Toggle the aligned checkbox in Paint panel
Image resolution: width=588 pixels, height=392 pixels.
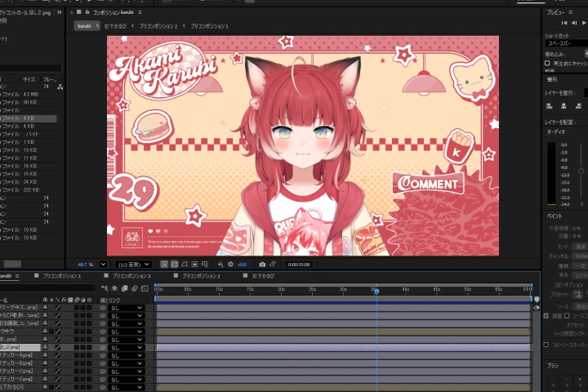(x=546, y=316)
